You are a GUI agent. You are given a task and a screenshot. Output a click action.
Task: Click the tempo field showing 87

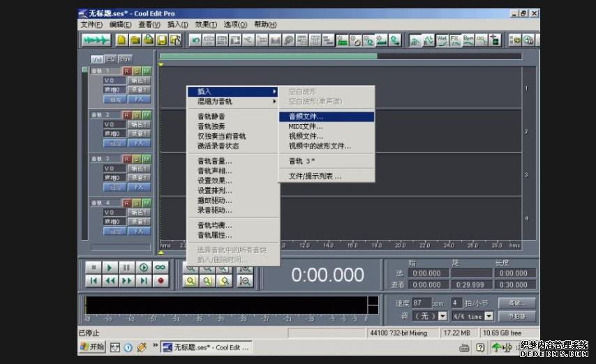(420, 303)
